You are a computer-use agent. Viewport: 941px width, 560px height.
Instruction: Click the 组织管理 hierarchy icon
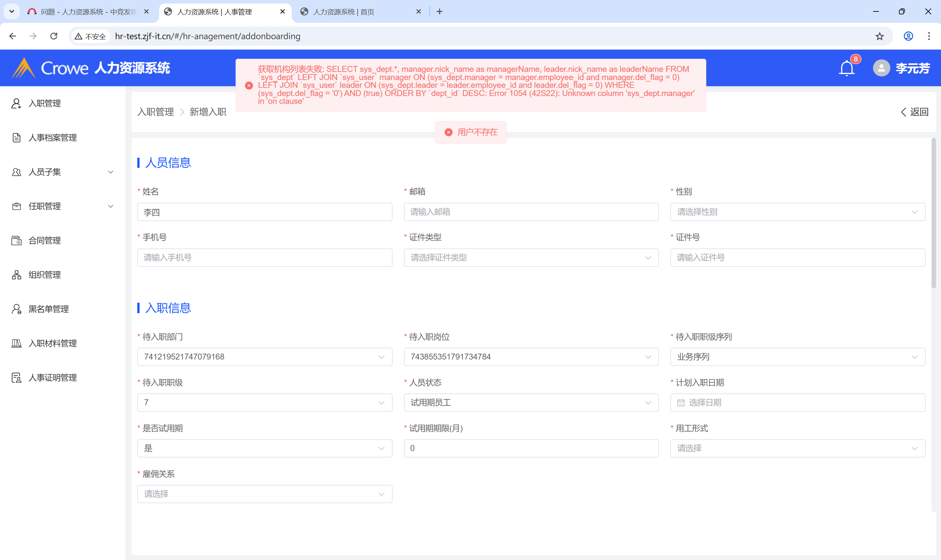coord(16,275)
